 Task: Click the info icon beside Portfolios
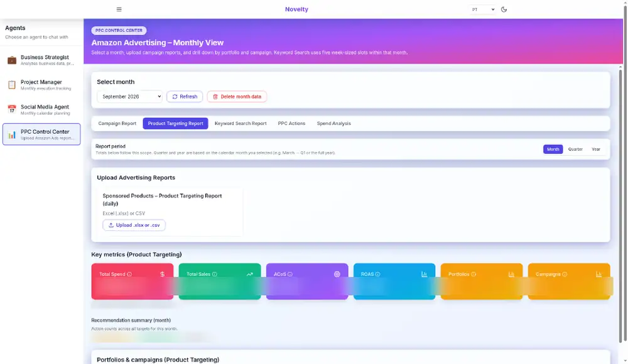pos(474,274)
